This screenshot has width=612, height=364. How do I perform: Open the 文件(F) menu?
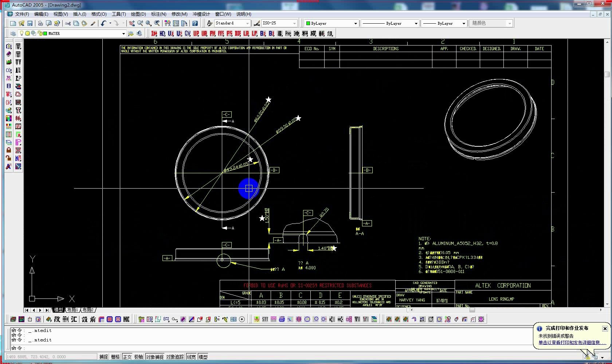click(x=22, y=14)
